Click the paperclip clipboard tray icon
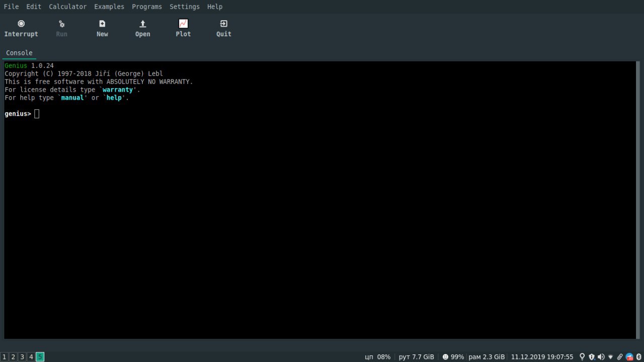Viewport: 644px width, 362px height. (620, 357)
